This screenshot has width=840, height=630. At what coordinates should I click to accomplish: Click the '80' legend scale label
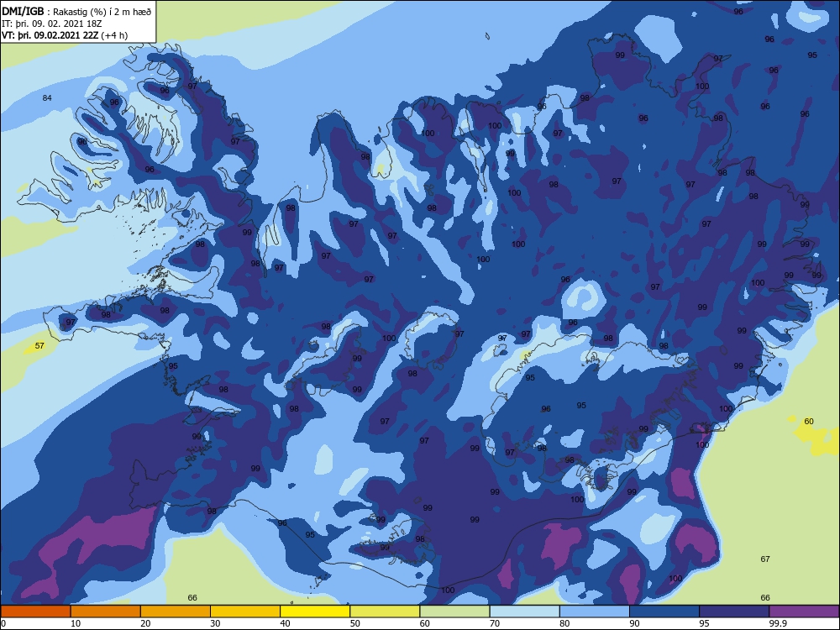coord(564,623)
